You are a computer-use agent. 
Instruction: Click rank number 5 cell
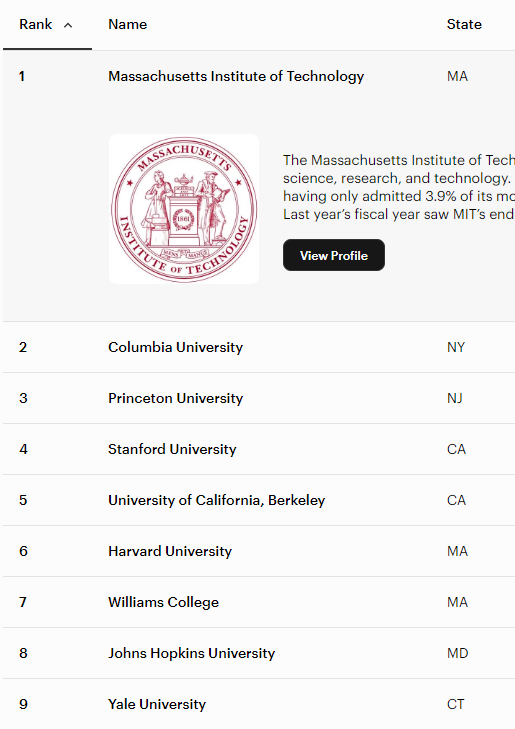[23, 500]
